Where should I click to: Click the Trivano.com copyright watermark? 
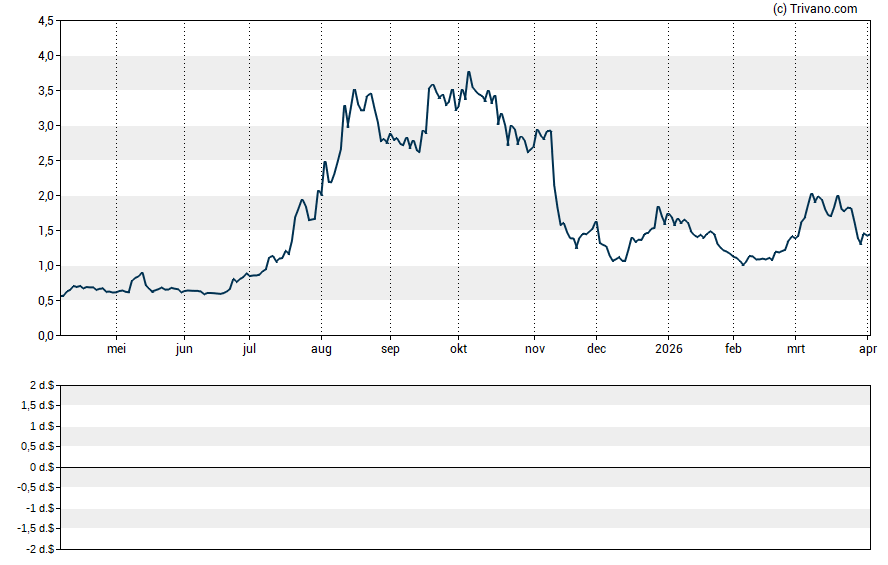coord(815,9)
